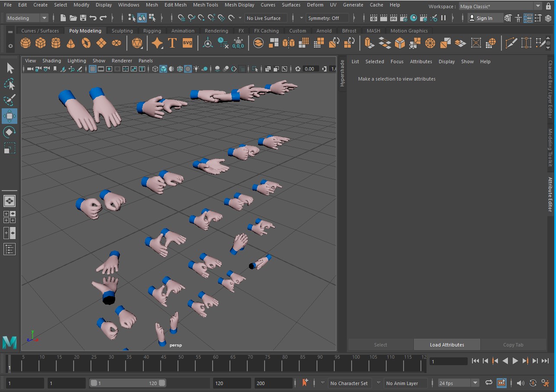The width and height of the screenshot is (556, 392).
Task: Open the Modeling menu set dropdown
Action: coord(27,18)
